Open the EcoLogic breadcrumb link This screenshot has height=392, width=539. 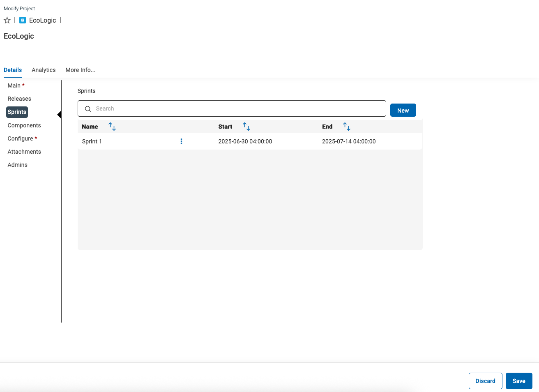[42, 20]
